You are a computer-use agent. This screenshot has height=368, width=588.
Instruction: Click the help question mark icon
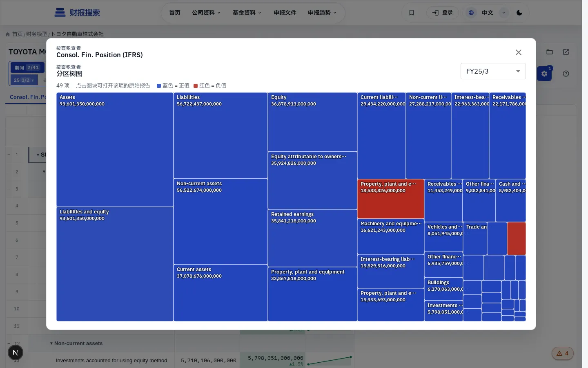[566, 74]
